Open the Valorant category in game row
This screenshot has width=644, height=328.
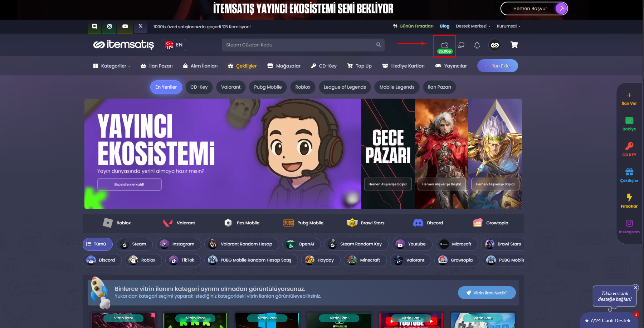point(179,223)
